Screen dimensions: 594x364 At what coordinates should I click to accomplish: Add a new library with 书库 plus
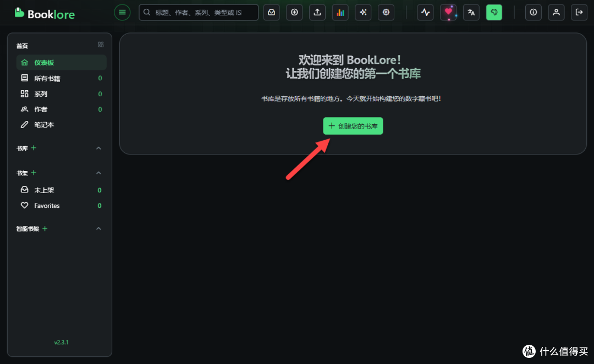tap(34, 148)
